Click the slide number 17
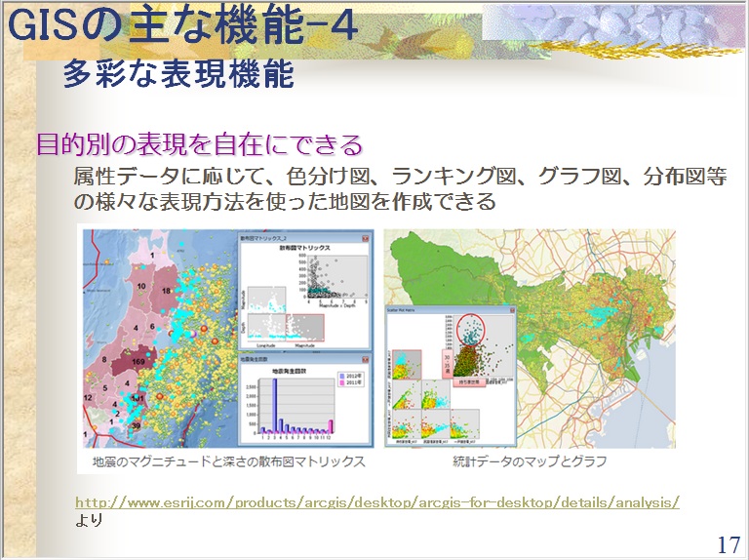 728,544
